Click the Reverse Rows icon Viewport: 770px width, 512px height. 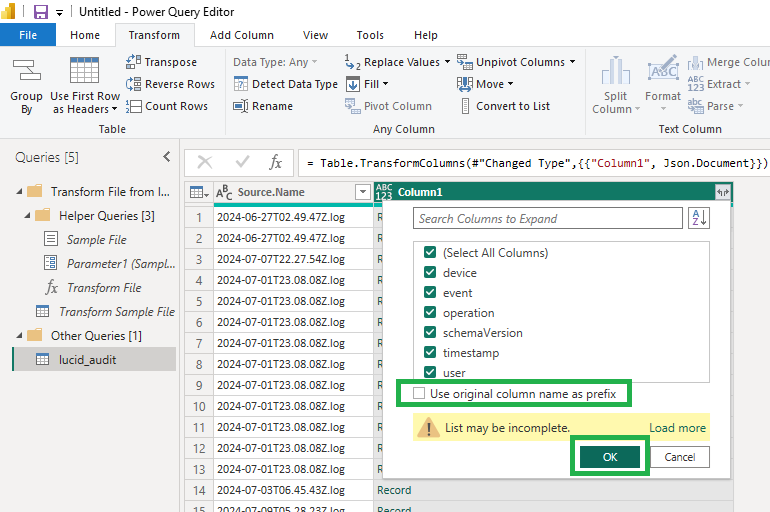click(x=133, y=84)
